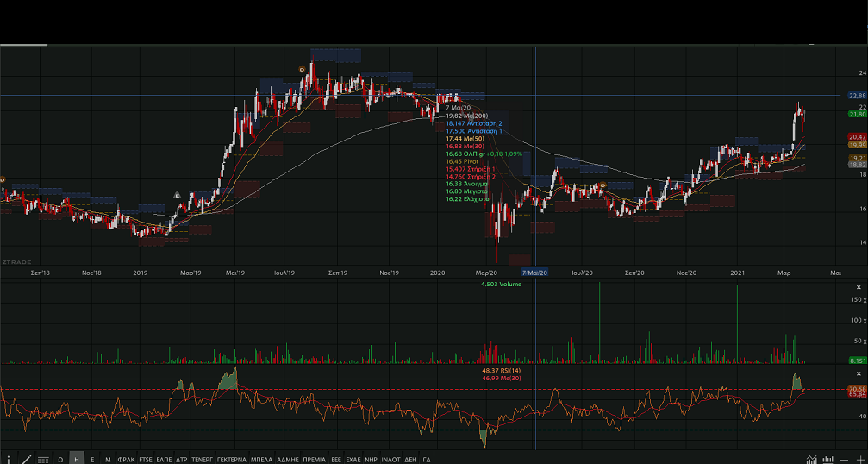Load the ΓΕΚΤΕΡΝΑ stock chart
This screenshot has width=868, height=464.
coord(232,459)
